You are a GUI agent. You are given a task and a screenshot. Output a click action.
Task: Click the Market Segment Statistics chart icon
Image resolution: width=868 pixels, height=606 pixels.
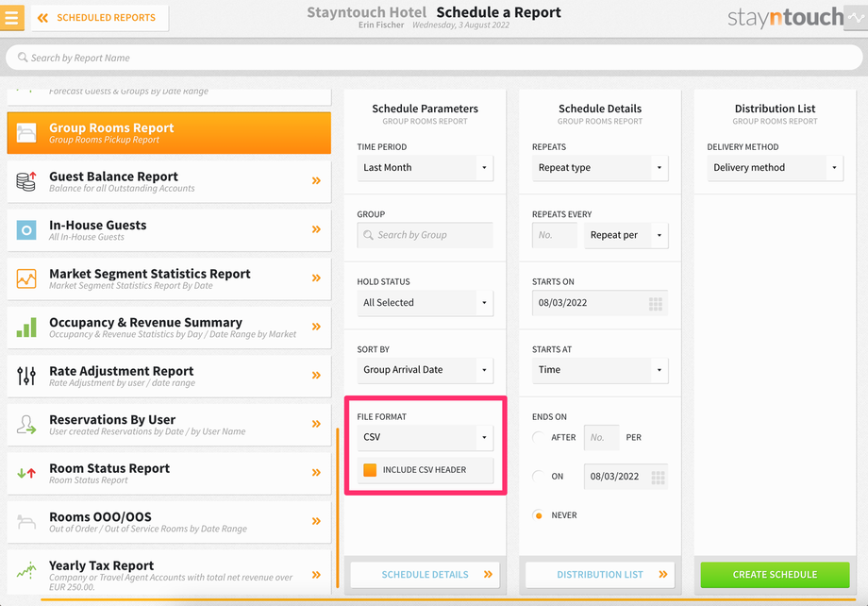pyautogui.click(x=26, y=278)
